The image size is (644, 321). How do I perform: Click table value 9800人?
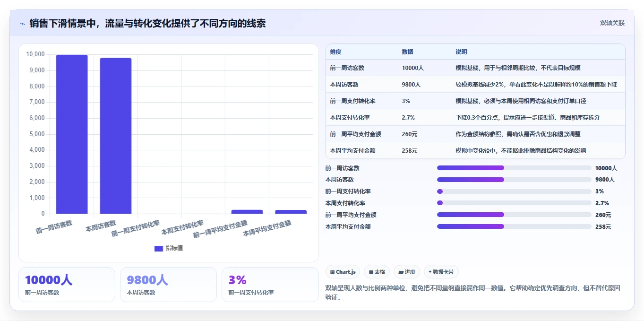coord(411,85)
